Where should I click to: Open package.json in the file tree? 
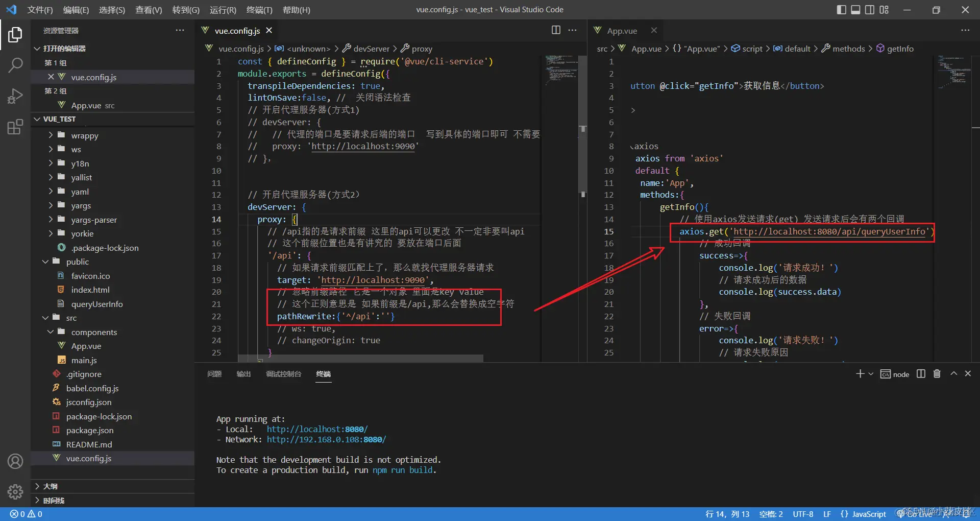pos(90,430)
